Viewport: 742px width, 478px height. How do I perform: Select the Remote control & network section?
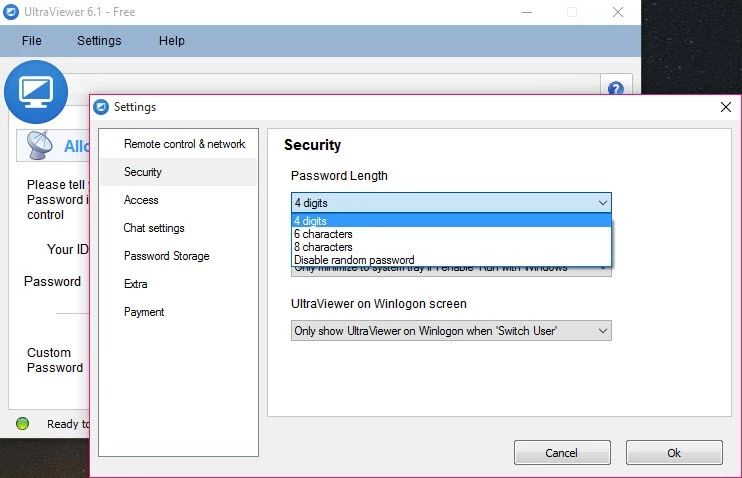(184, 144)
